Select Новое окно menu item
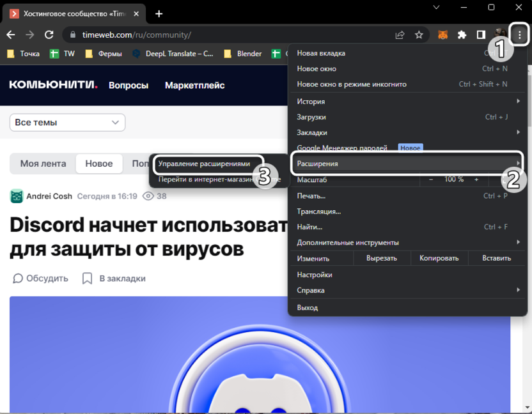 407,69
